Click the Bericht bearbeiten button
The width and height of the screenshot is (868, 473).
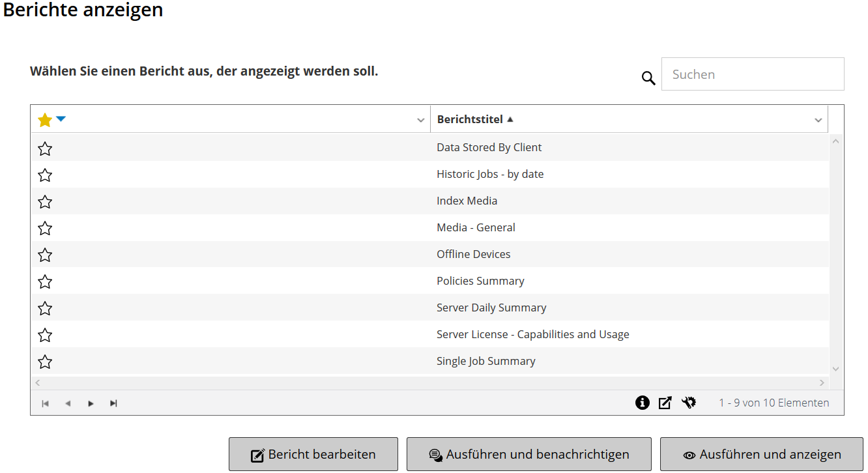coord(313,454)
